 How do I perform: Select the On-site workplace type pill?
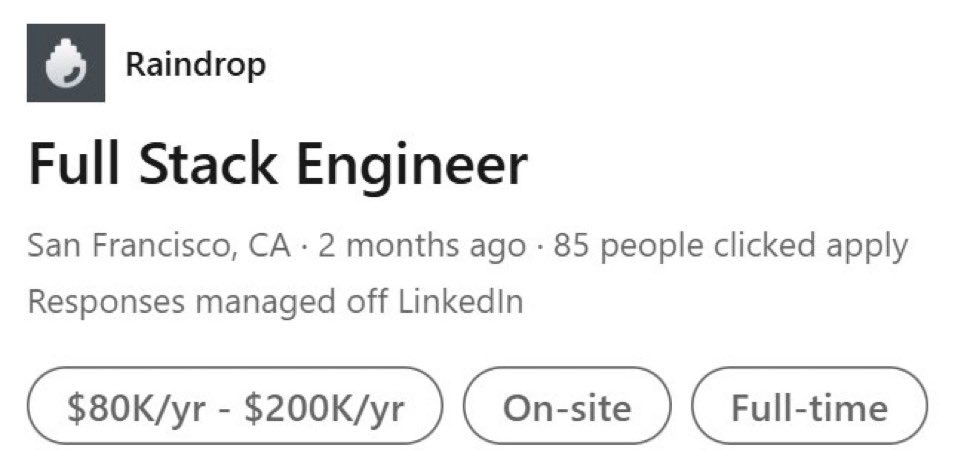pyautogui.click(x=567, y=407)
